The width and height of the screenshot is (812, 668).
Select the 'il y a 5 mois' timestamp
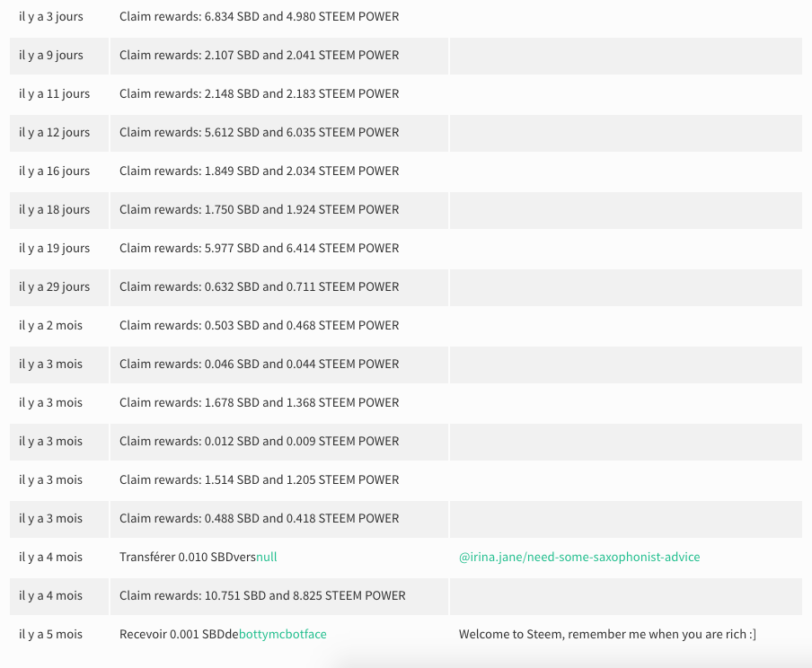point(50,635)
